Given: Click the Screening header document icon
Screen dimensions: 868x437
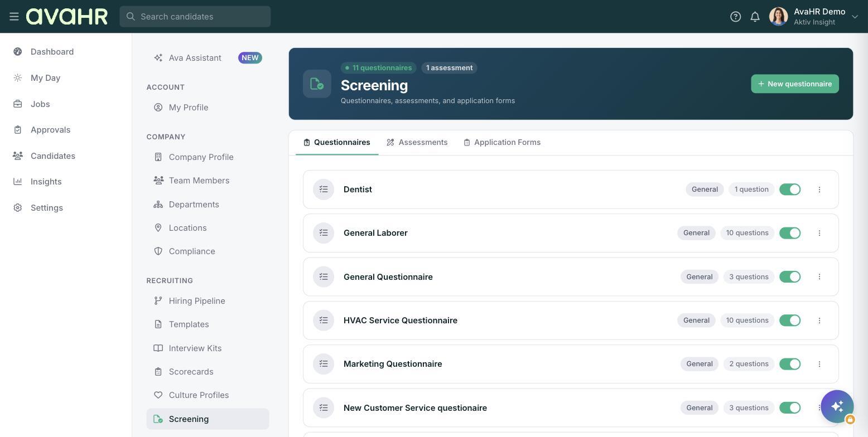Looking at the screenshot, I should point(317,84).
